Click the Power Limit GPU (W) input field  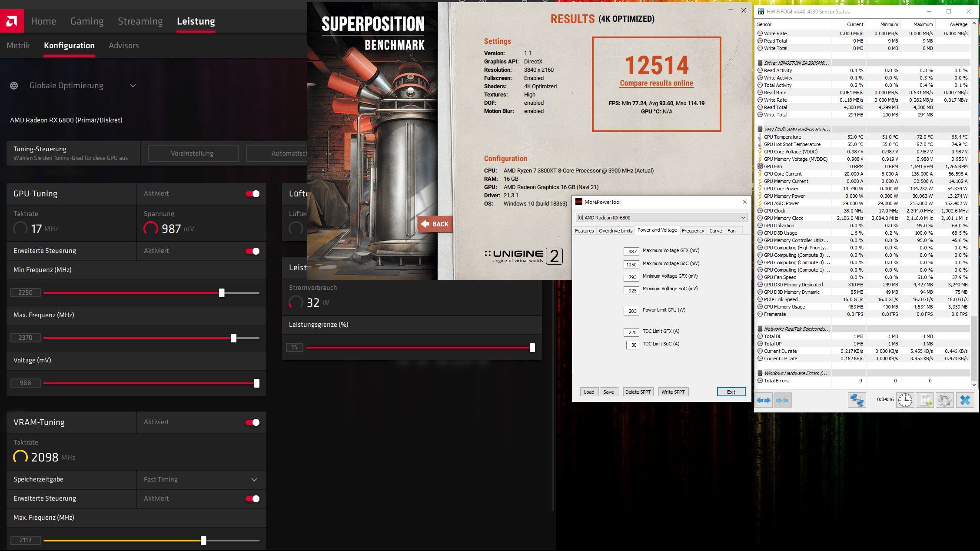[631, 311]
